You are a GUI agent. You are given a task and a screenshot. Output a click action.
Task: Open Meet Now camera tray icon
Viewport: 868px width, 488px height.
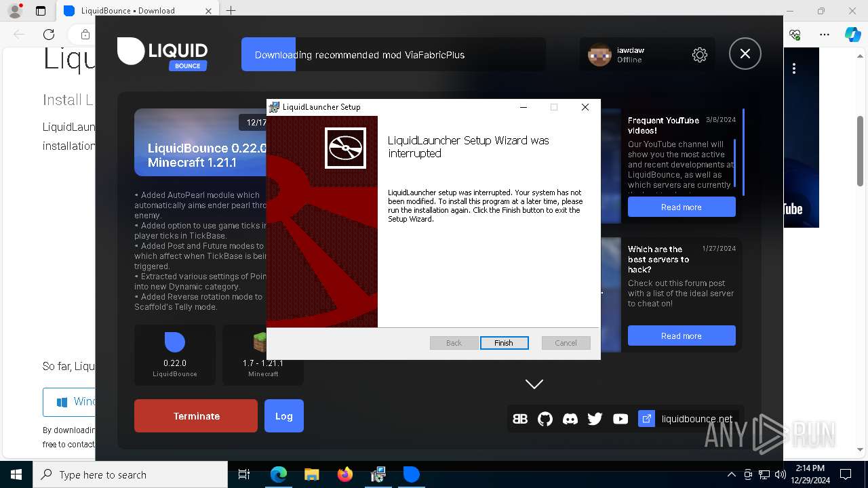[x=748, y=474]
